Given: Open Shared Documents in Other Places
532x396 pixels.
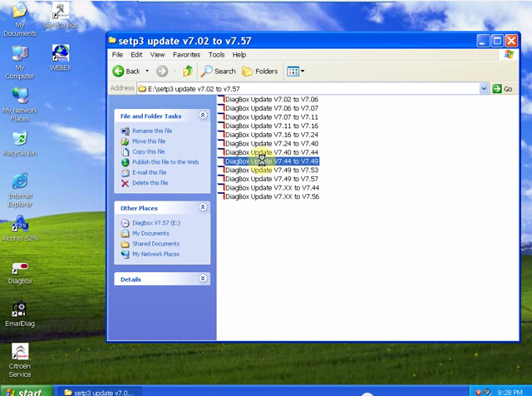Looking at the screenshot, I should coord(155,244).
